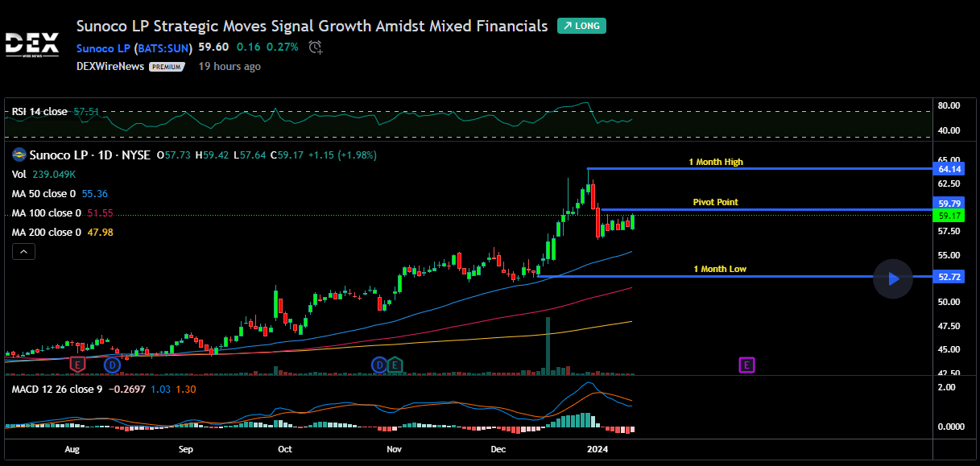Click the purple upcoming earnings E marker
Viewport: 980px width, 466px height.
(746, 365)
